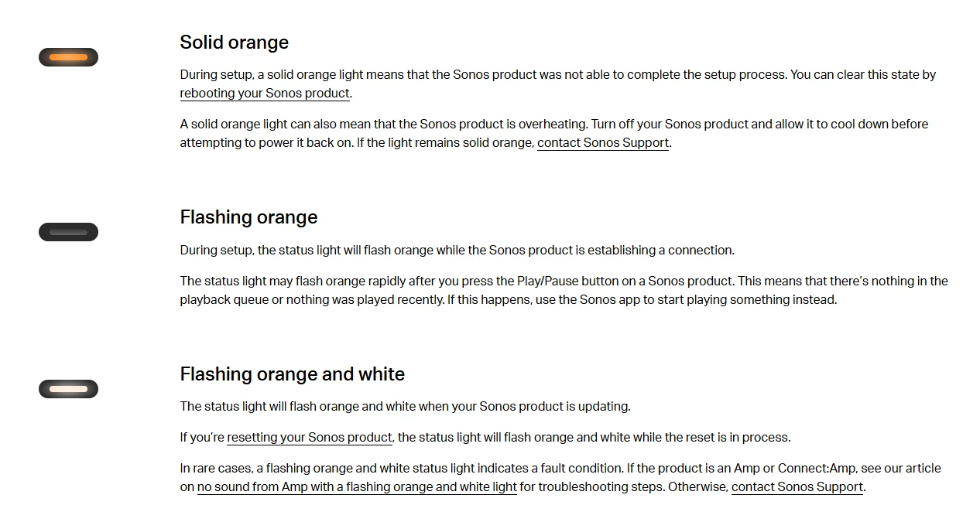Open 'contact Sonos Support' link under Solid orange
This screenshot has height=505, width=980.
(603, 143)
